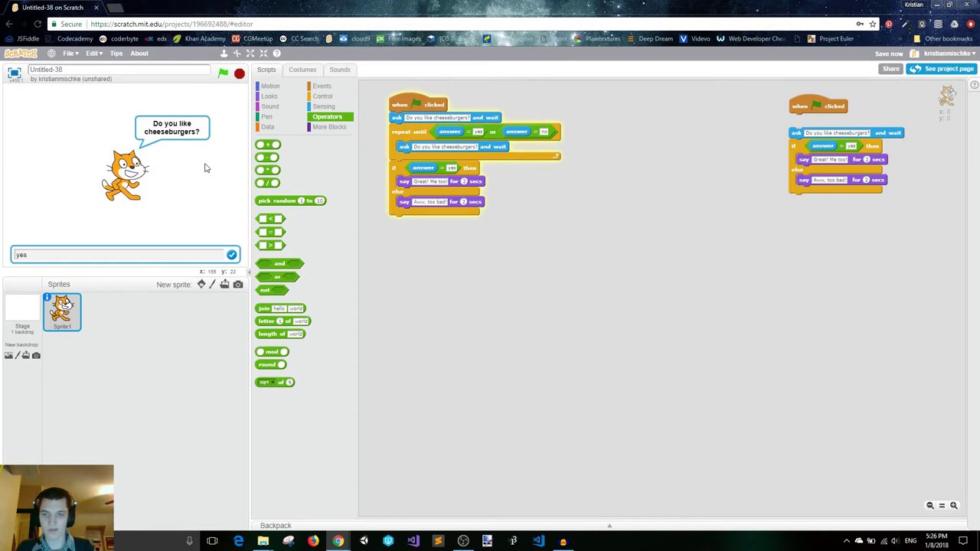The width and height of the screenshot is (980, 551).
Task: Select the Duplicate stamp tool
Action: pyautogui.click(x=224, y=54)
